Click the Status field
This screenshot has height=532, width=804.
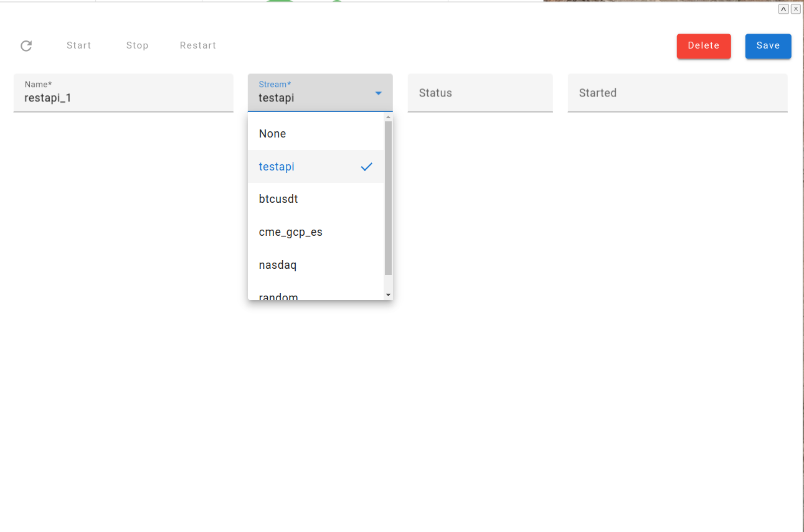[x=480, y=92]
